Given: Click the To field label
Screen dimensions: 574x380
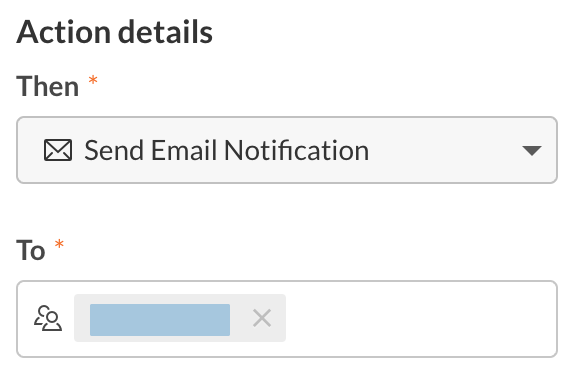Looking at the screenshot, I should (31, 250).
